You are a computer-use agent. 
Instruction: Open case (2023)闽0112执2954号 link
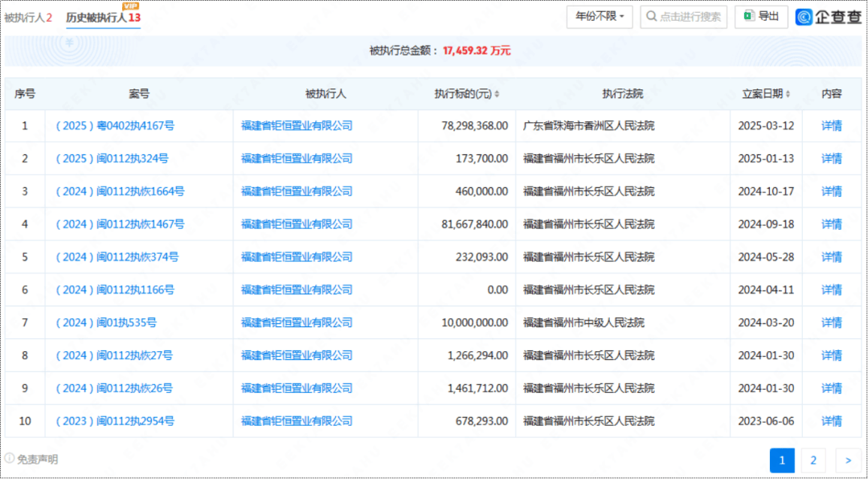[x=115, y=420]
